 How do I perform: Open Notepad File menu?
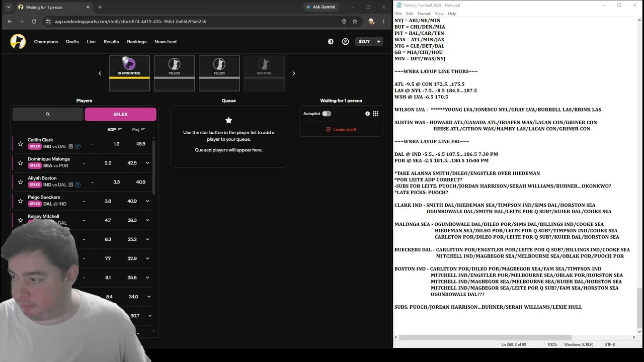[x=398, y=14]
